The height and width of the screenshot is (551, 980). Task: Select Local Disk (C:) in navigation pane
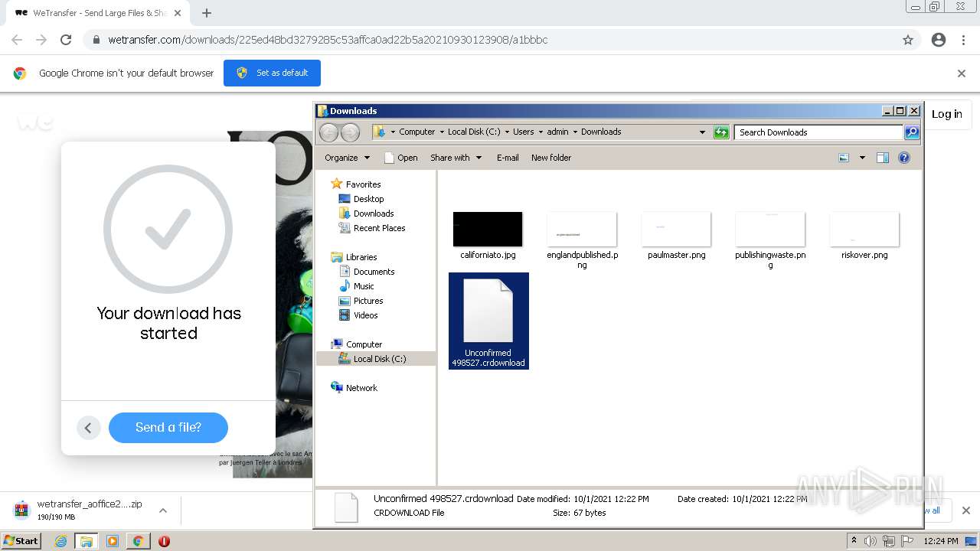(376, 359)
